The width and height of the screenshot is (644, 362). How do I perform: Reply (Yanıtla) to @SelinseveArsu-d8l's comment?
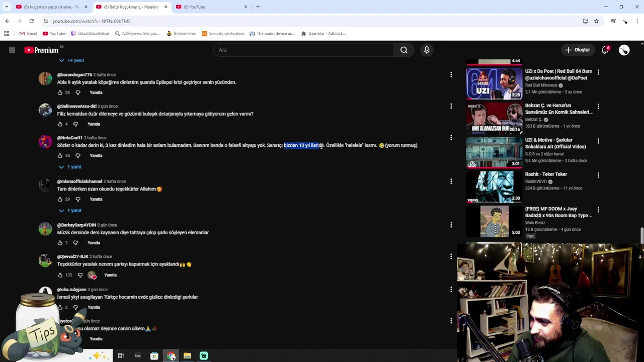click(x=94, y=124)
